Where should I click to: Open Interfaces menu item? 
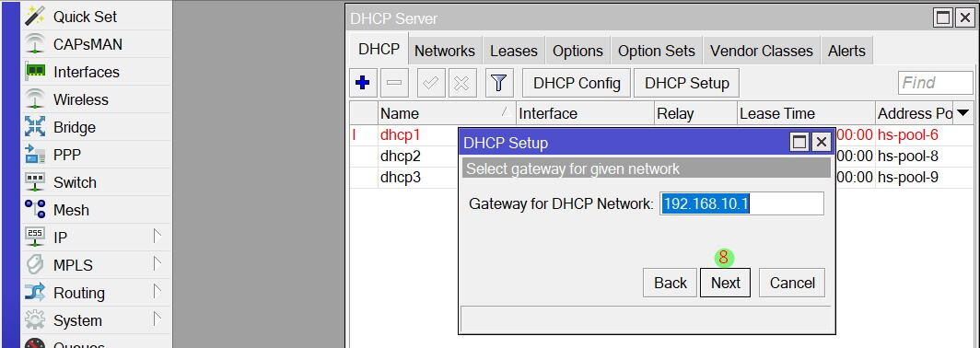pos(96,72)
